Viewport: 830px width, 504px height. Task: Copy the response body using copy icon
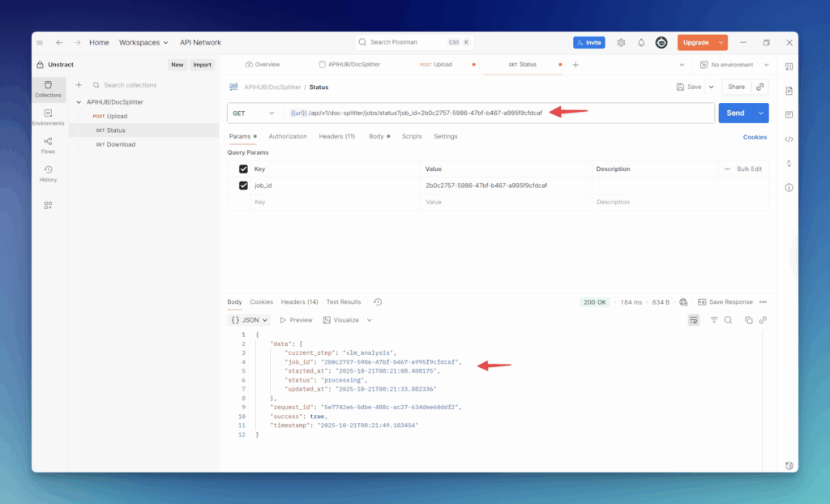[748, 320]
